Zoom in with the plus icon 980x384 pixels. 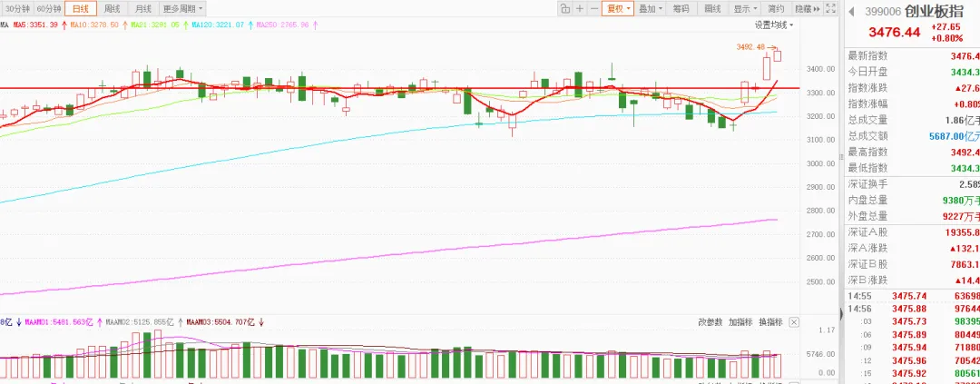click(579, 9)
